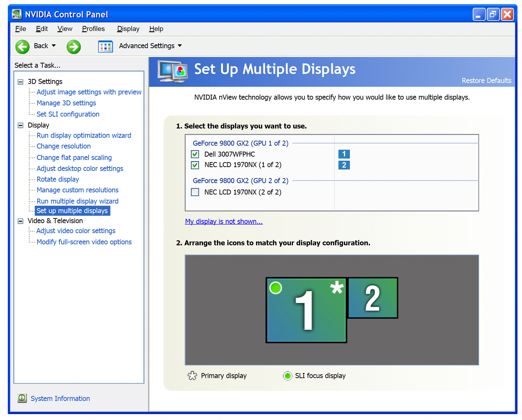The height and width of the screenshot is (420, 522).
Task: Open the Display menu
Action: pyautogui.click(x=128, y=29)
